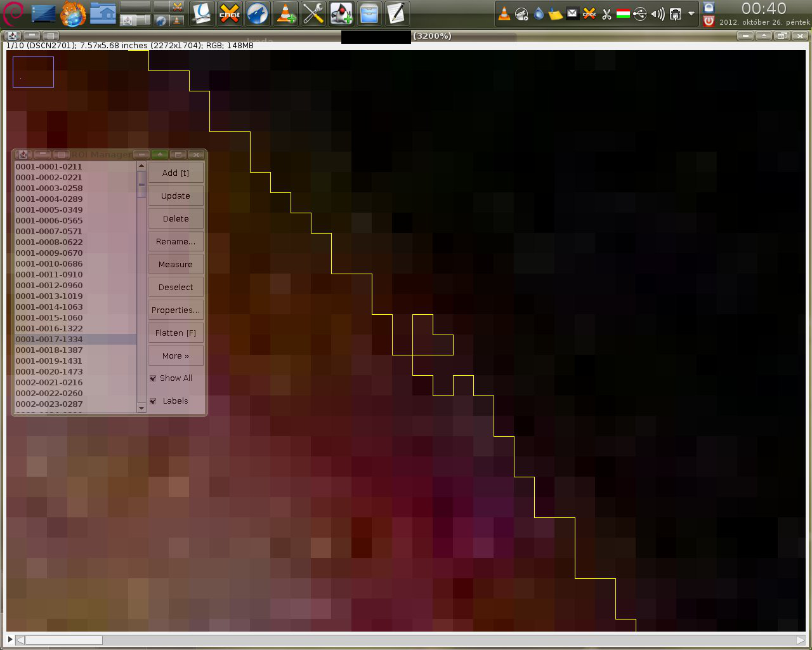This screenshot has height=650, width=812.
Task: Expand the system tray arrow dropdown
Action: [x=691, y=14]
